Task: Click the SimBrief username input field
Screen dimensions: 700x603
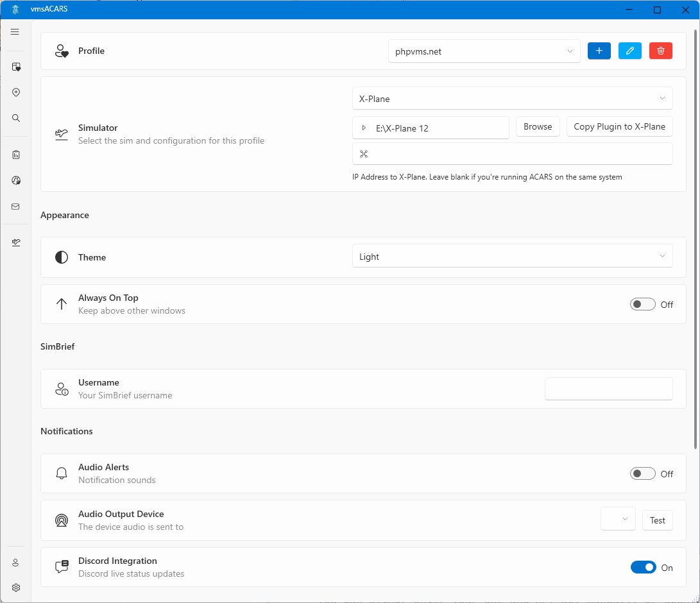Action: pyautogui.click(x=609, y=389)
